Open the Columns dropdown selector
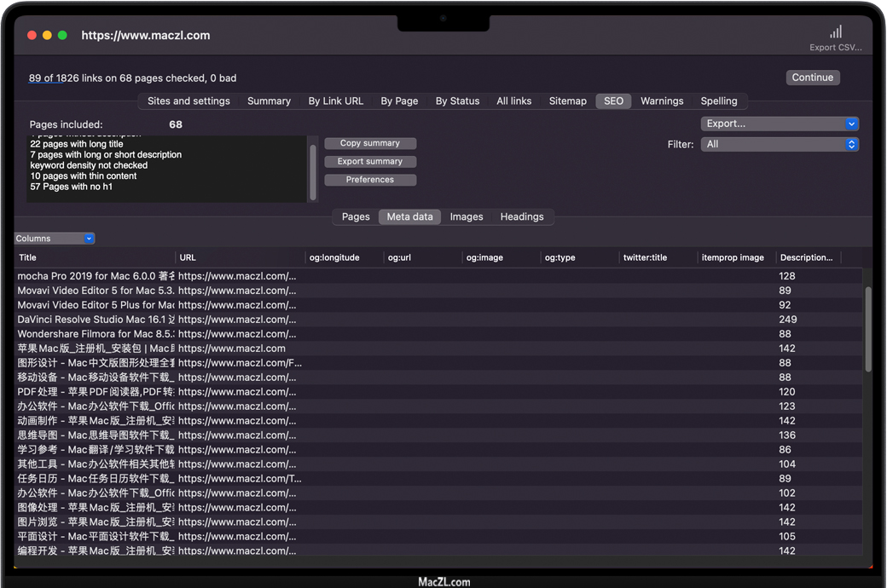This screenshot has width=887, height=588. (55, 239)
